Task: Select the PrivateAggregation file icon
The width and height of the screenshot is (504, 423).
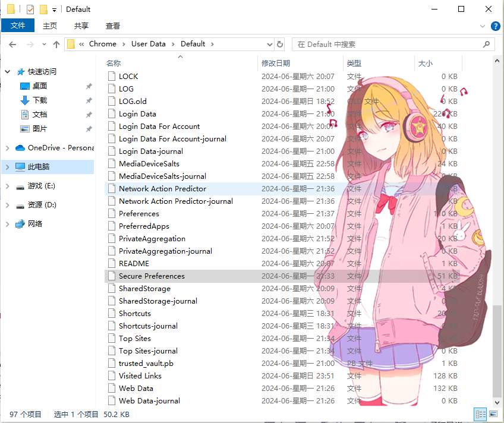Action: click(112, 238)
